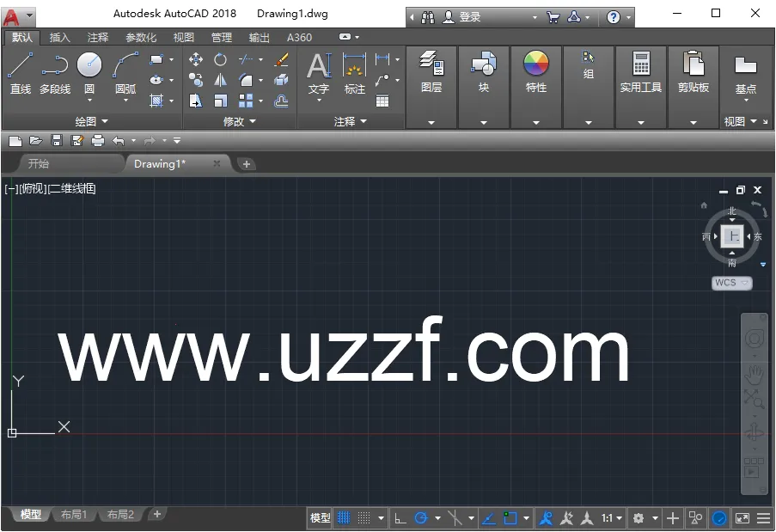The image size is (776, 532).
Task: Select the Line (直线) drawing tool
Action: tap(21, 71)
